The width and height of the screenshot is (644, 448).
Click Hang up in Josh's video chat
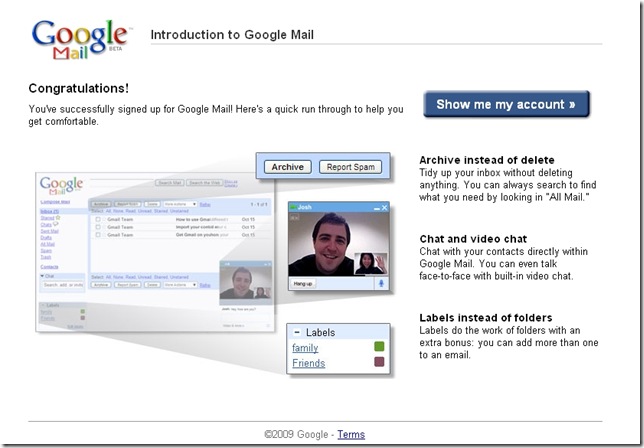[x=303, y=284]
